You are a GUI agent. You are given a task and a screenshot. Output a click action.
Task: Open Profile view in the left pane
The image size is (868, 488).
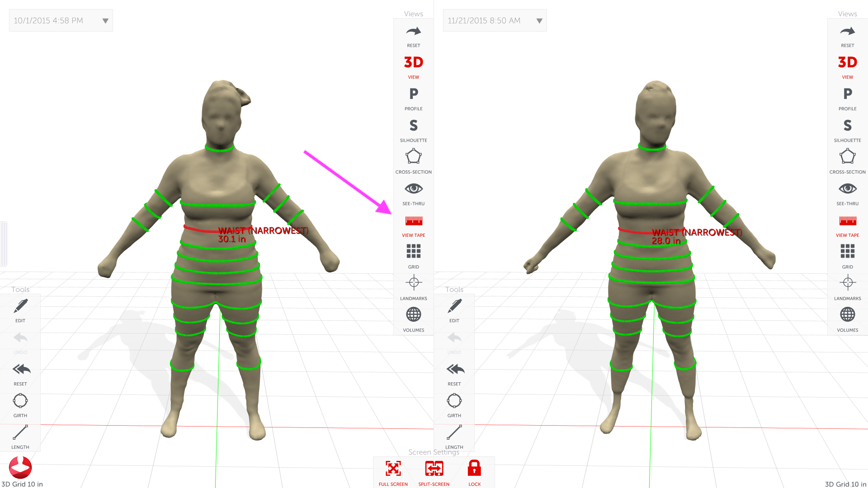tap(413, 94)
